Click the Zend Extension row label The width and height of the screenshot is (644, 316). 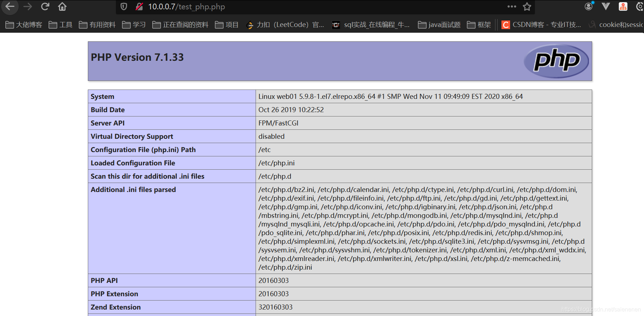click(116, 307)
